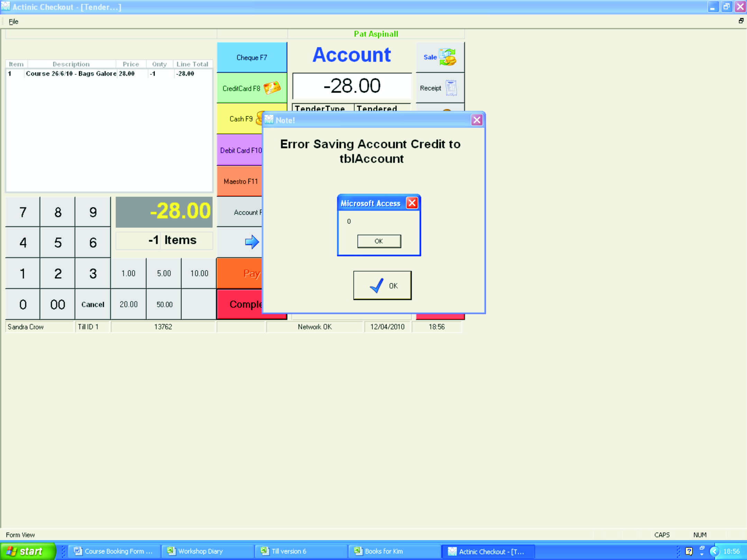
Task: Click the Windows start button
Action: (27, 551)
